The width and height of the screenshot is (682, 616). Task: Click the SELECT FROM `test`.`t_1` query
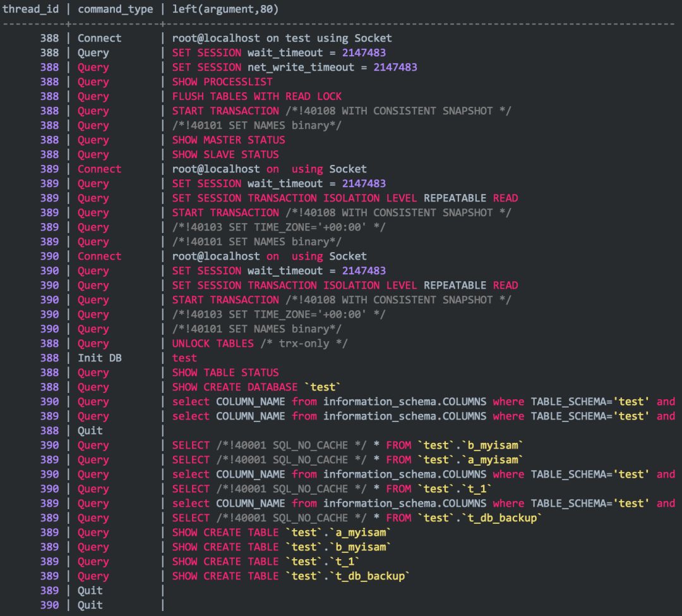[332, 489]
